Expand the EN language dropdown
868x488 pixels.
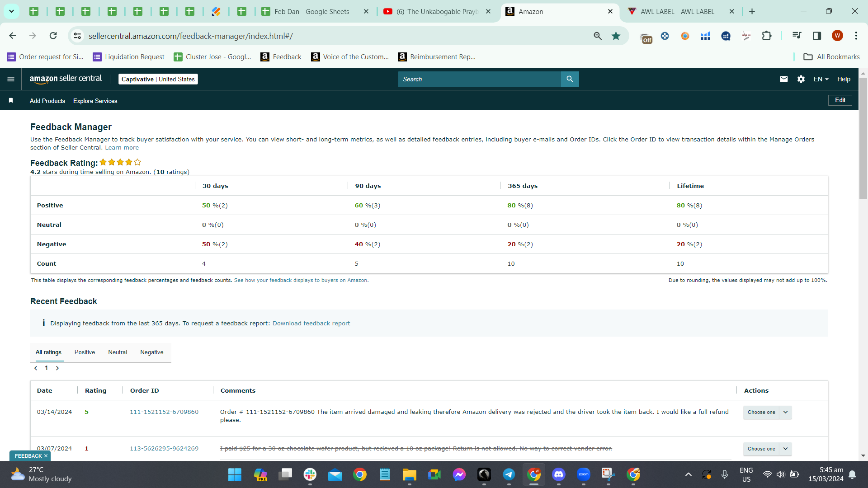pyautogui.click(x=821, y=79)
